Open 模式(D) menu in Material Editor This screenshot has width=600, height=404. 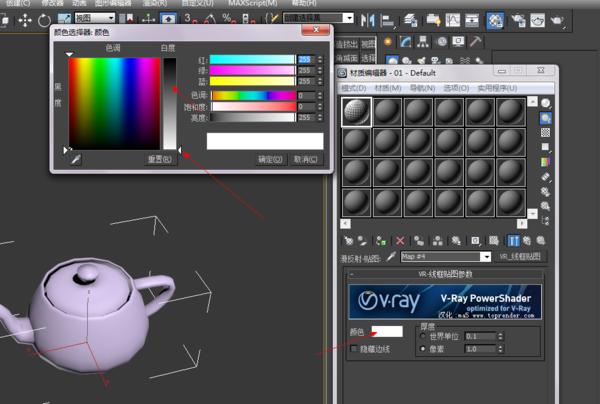[354, 88]
